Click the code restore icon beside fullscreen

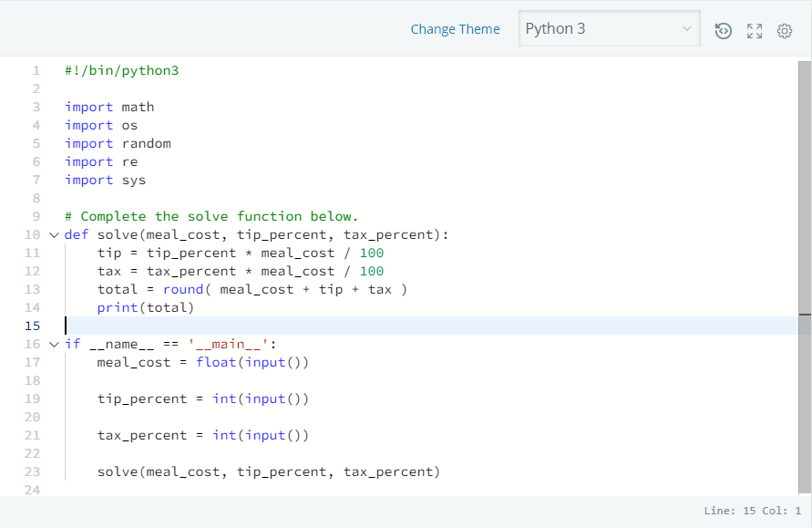coord(723,30)
